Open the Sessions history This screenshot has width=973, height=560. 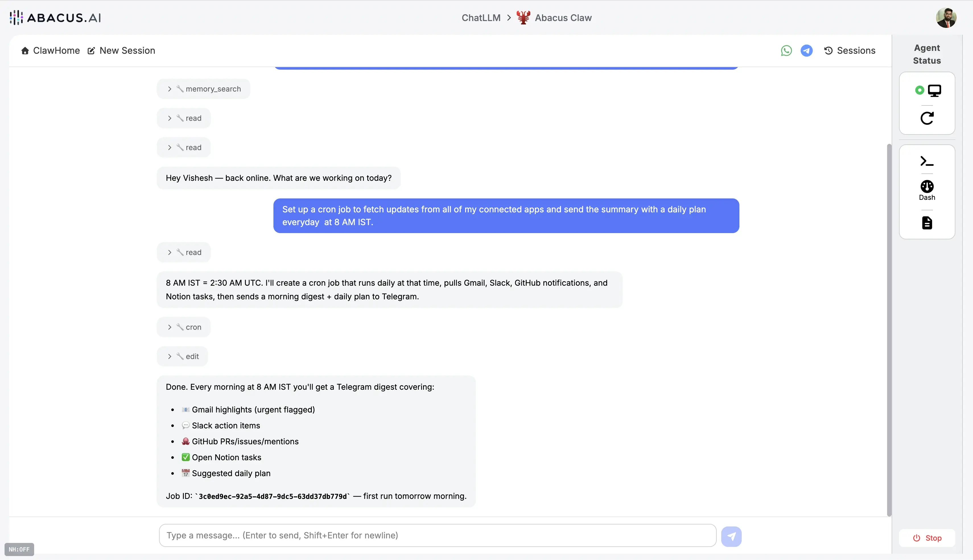click(x=850, y=50)
